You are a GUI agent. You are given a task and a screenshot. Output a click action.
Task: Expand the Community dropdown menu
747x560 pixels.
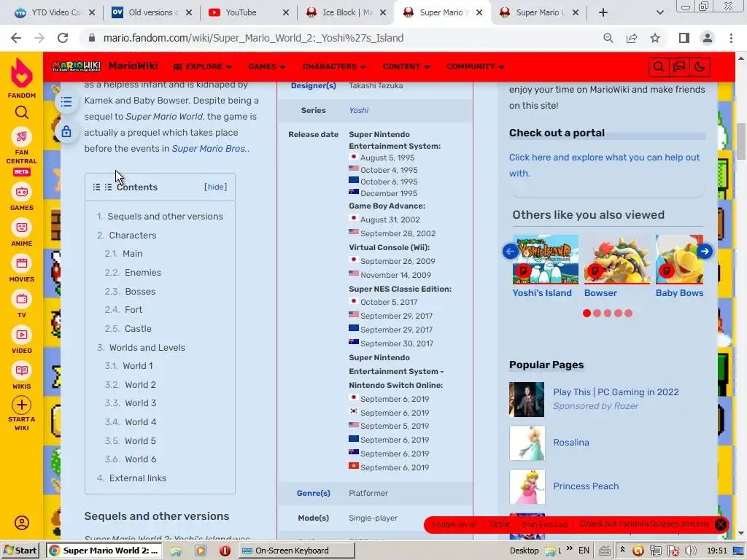point(475,66)
